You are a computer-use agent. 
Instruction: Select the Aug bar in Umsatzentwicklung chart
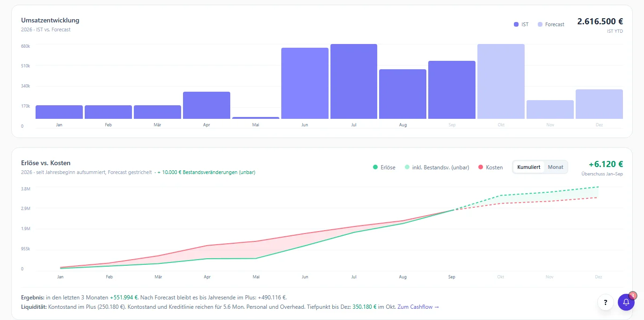[402, 94]
